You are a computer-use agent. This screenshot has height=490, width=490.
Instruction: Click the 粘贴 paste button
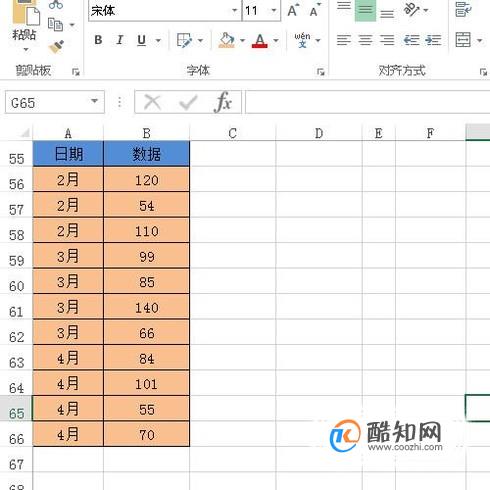click(x=24, y=27)
